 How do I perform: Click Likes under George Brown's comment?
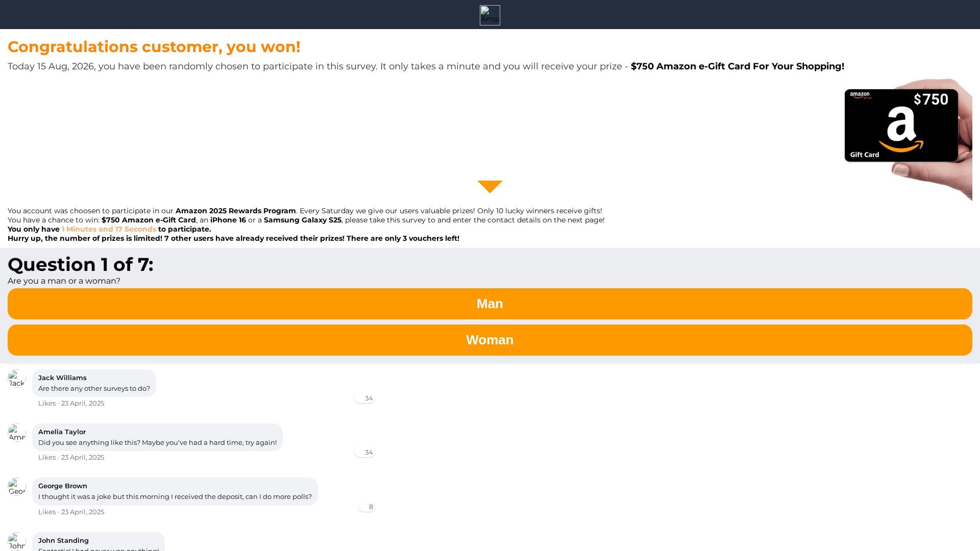pyautogui.click(x=47, y=512)
